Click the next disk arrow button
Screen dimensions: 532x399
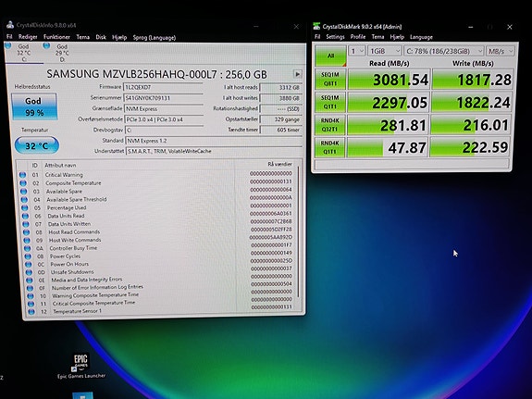click(x=297, y=74)
